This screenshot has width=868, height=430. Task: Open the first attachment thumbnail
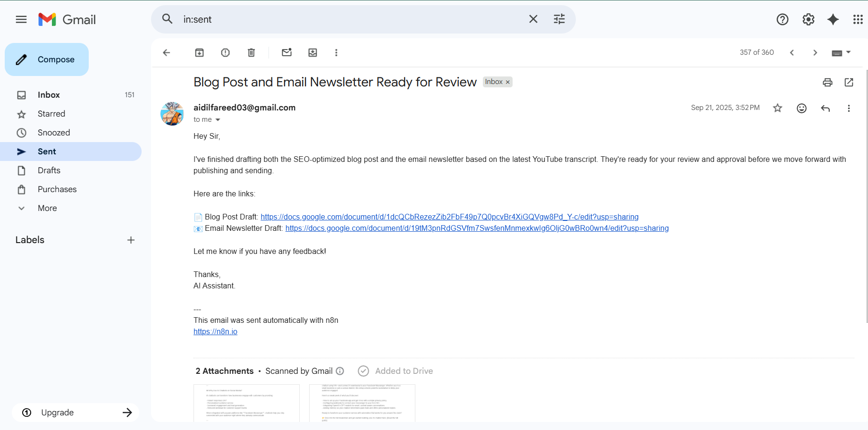[246, 403]
